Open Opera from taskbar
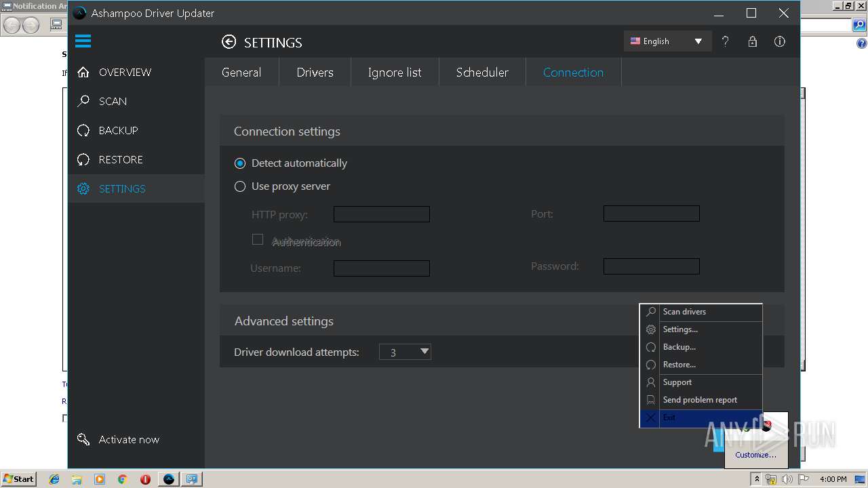This screenshot has height=488, width=868. (x=145, y=479)
